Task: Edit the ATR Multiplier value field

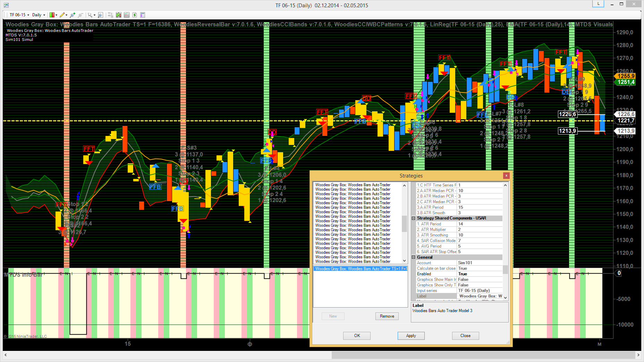Action: coord(479,230)
